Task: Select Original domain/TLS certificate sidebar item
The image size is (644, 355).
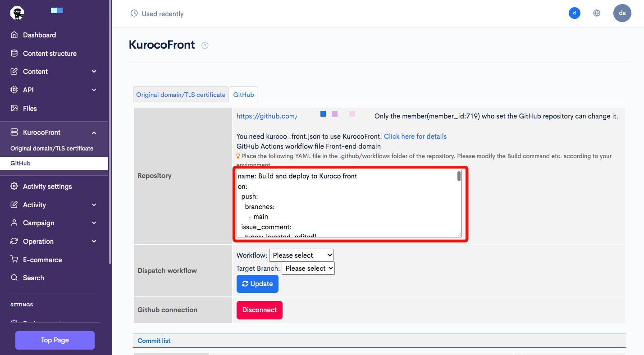Action: (x=52, y=148)
